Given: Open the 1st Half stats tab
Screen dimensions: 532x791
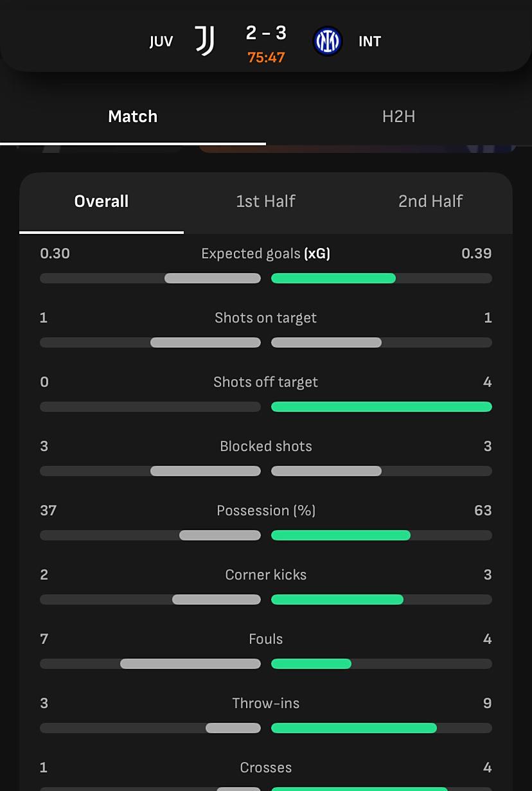Looking at the screenshot, I should point(265,201).
